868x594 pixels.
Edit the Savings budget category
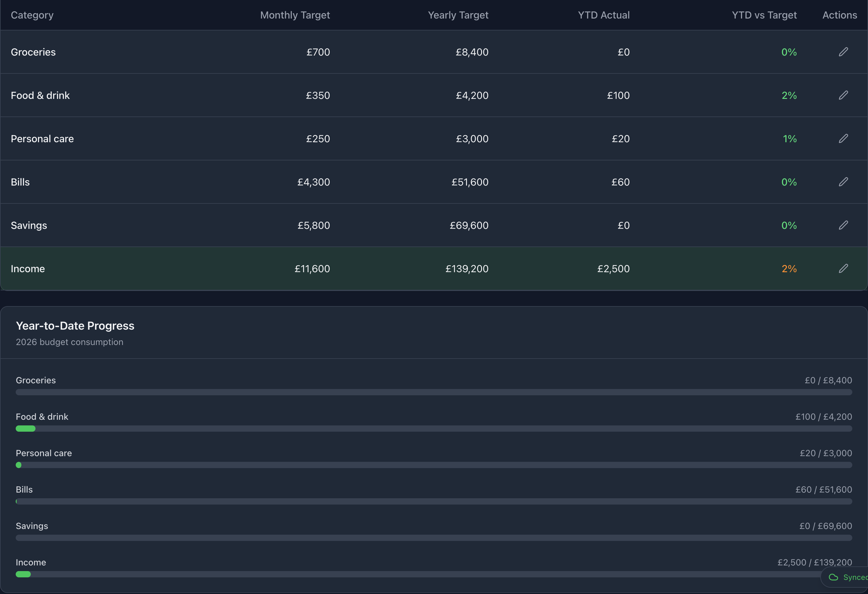point(844,225)
